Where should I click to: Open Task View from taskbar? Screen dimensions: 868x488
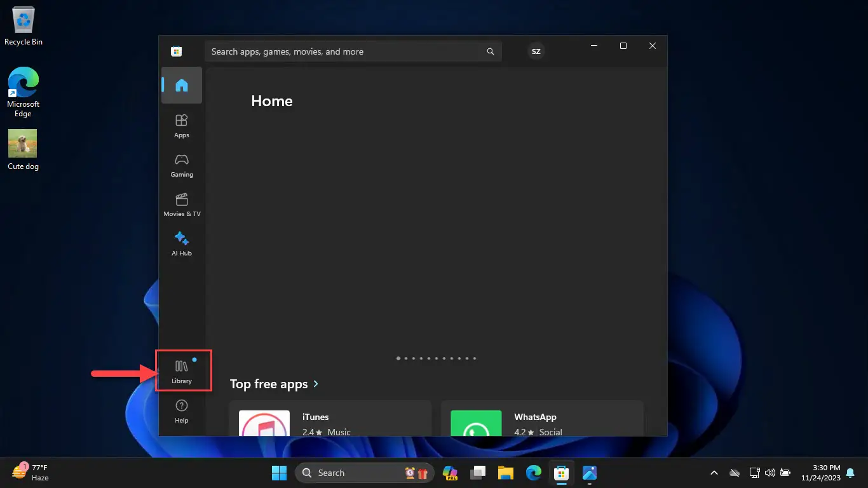478,473
